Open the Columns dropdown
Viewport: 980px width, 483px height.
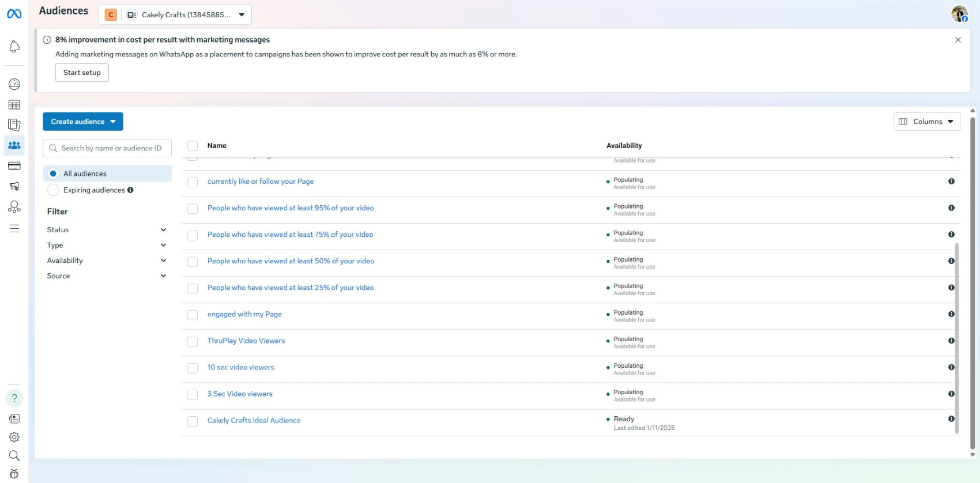point(926,122)
